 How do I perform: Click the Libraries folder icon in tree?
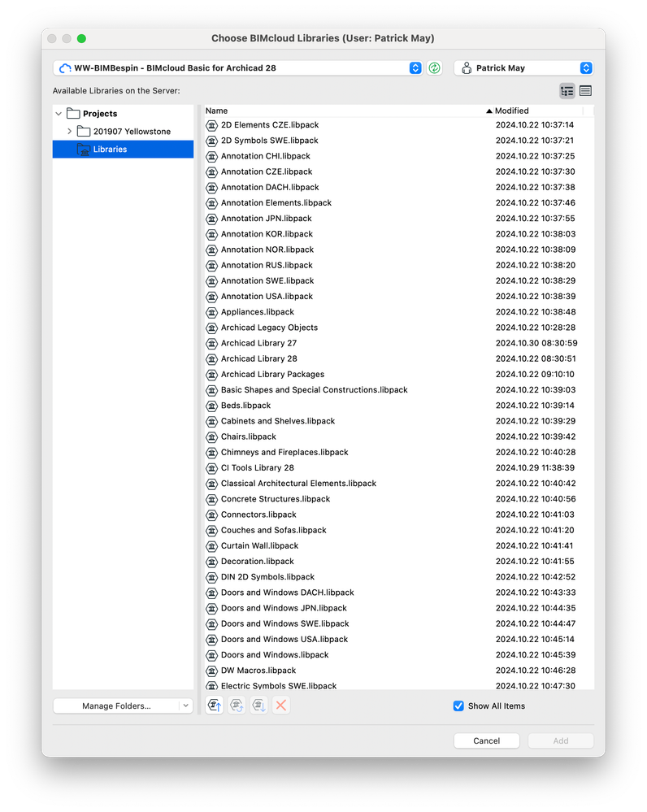click(84, 149)
